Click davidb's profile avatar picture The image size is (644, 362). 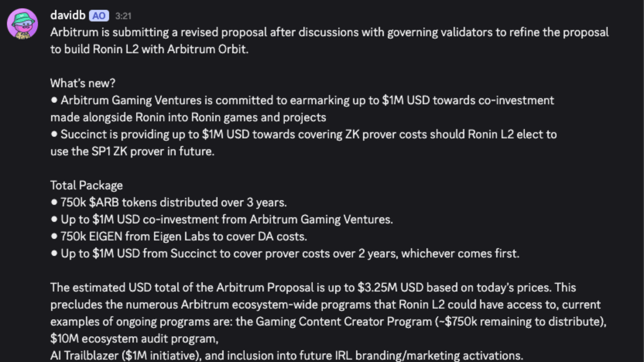pos(22,24)
